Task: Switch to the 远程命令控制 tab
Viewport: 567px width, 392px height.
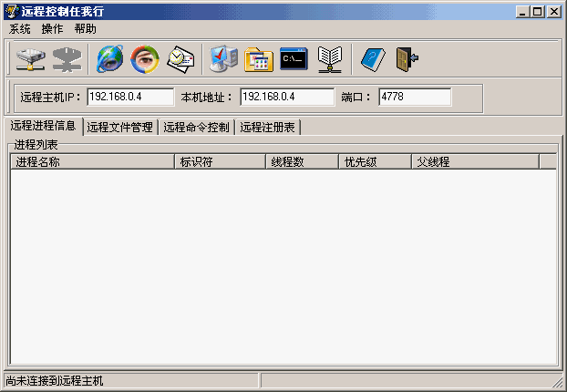Action: (x=196, y=128)
